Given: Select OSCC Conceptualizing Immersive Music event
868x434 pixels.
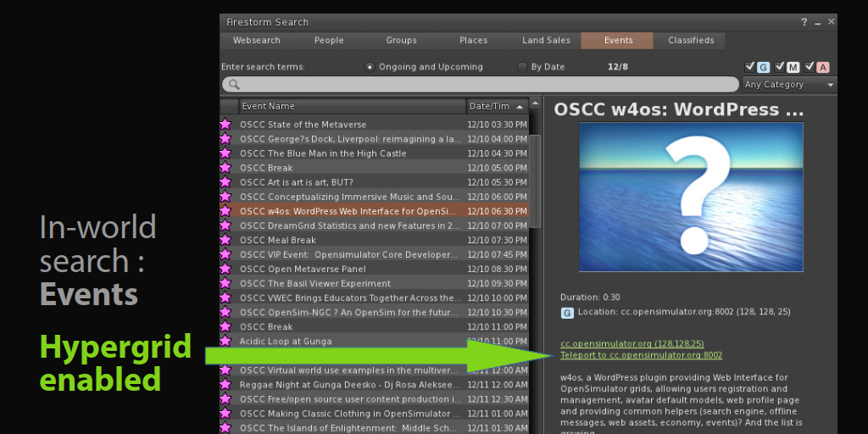Looking at the screenshot, I should [x=374, y=197].
